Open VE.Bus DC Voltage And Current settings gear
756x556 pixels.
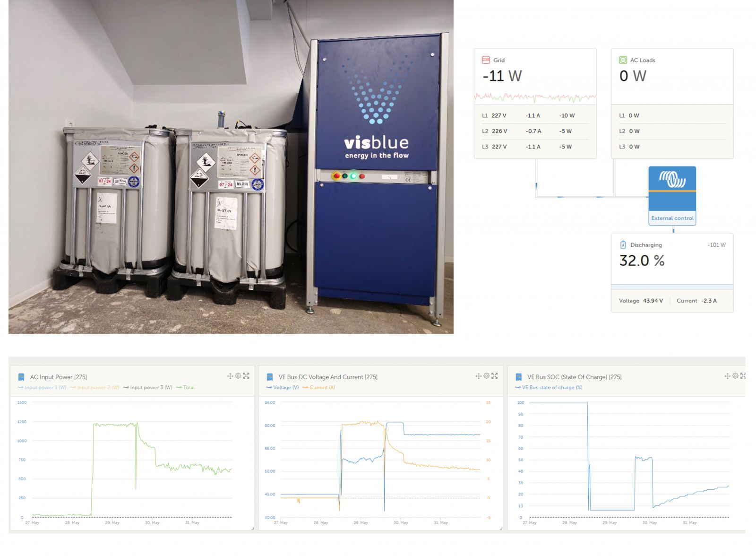point(486,376)
